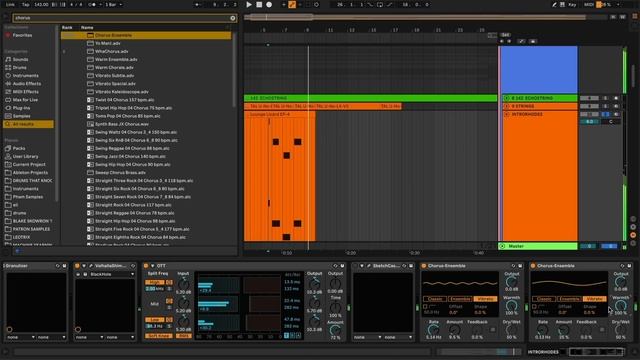640x360 pixels.
Task: Arm the Arrangement Record button
Action: [x=269, y=4]
